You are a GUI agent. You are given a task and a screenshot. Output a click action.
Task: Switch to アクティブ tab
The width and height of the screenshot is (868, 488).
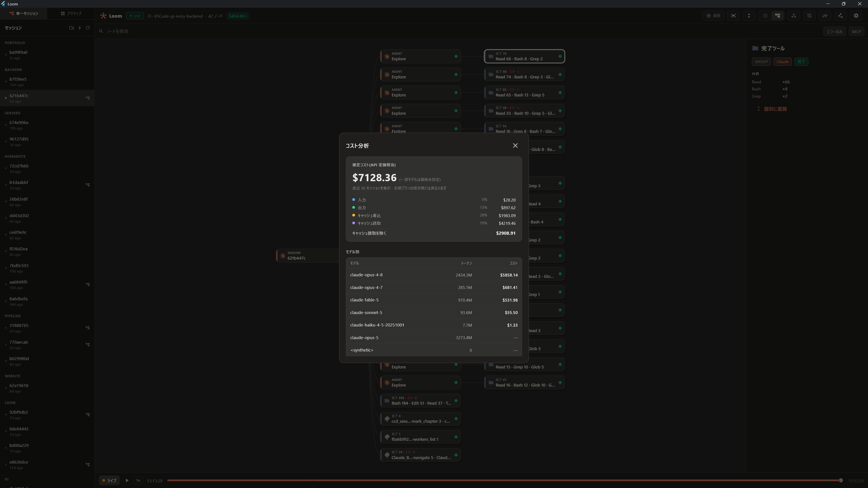point(71,14)
